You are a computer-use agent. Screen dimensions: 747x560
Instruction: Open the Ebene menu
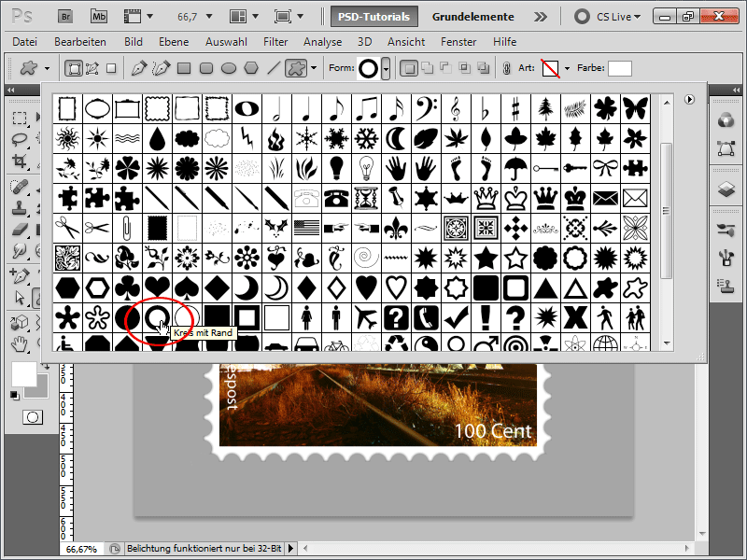pyautogui.click(x=174, y=42)
